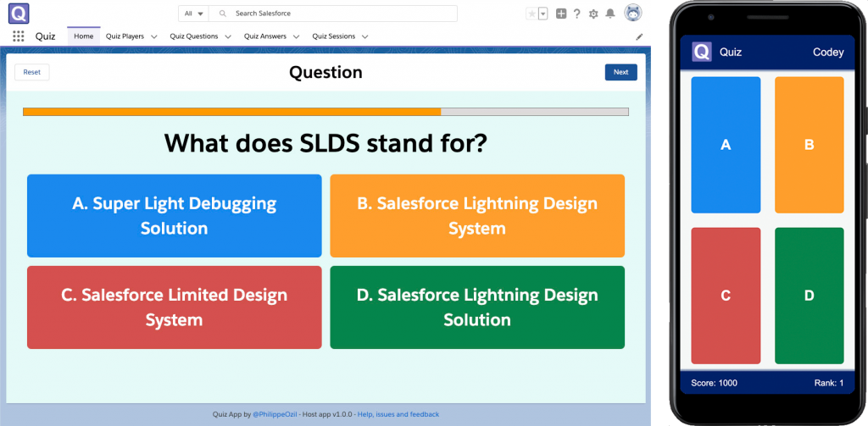Open the global actions plus icon
Viewport: 868px width, 426px height.
[x=561, y=14]
